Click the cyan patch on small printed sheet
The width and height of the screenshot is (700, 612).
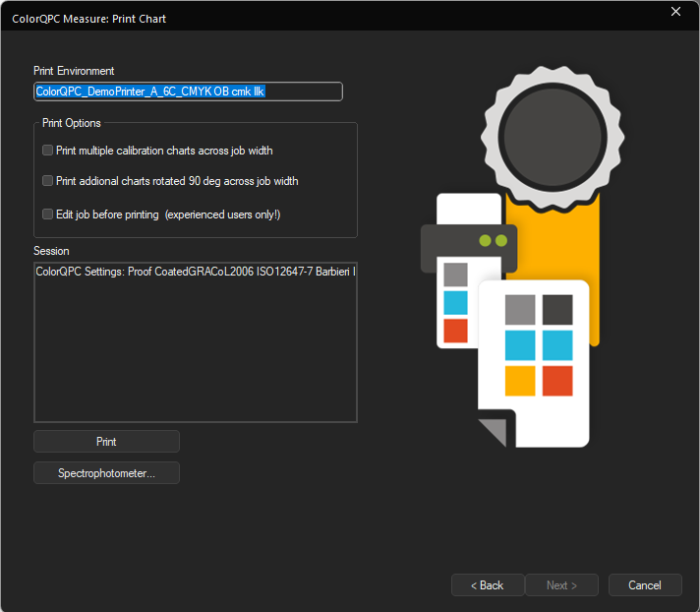[455, 302]
